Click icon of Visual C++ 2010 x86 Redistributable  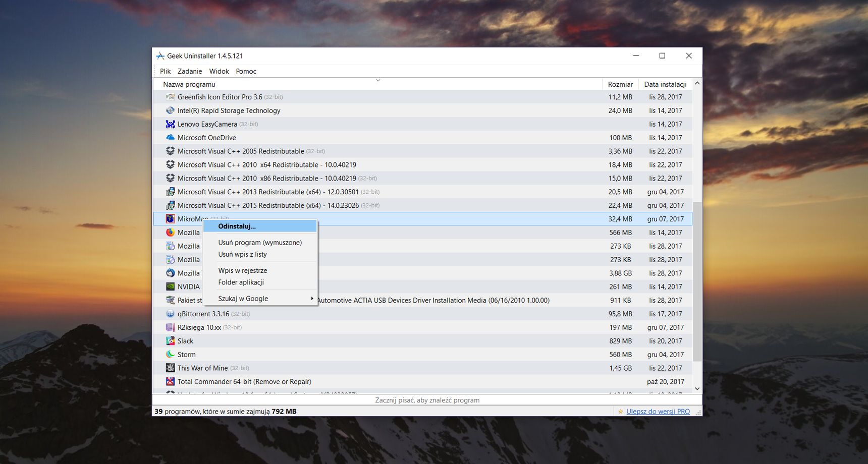170,179
